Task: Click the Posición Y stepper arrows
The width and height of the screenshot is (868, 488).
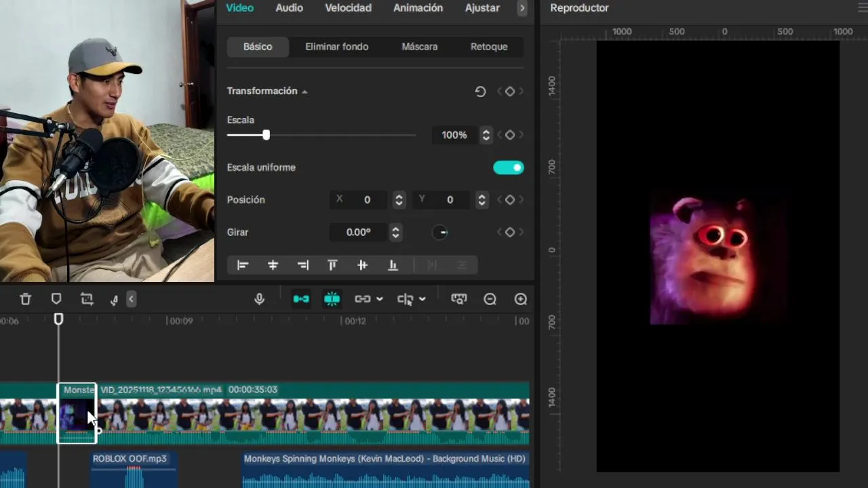Action: [x=481, y=199]
